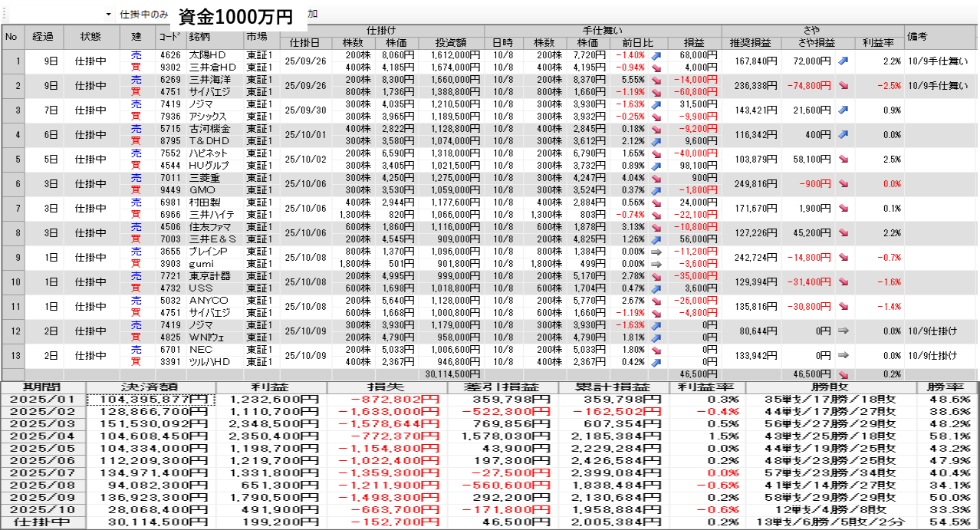Screen dimensions: 980x530
Task: Click the red arrow next to 三井倉HD -0.94%
Action: [656, 67]
